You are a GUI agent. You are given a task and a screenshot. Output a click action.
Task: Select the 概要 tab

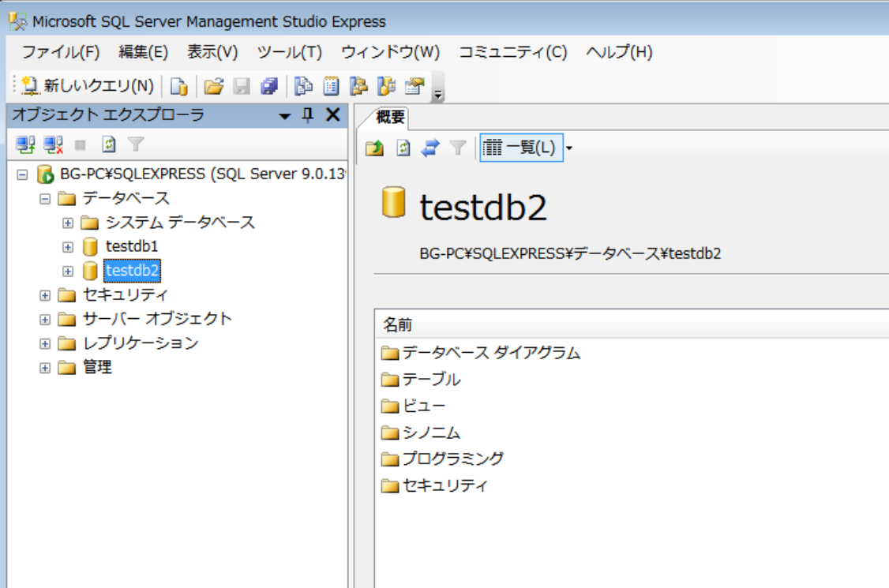pos(390,118)
